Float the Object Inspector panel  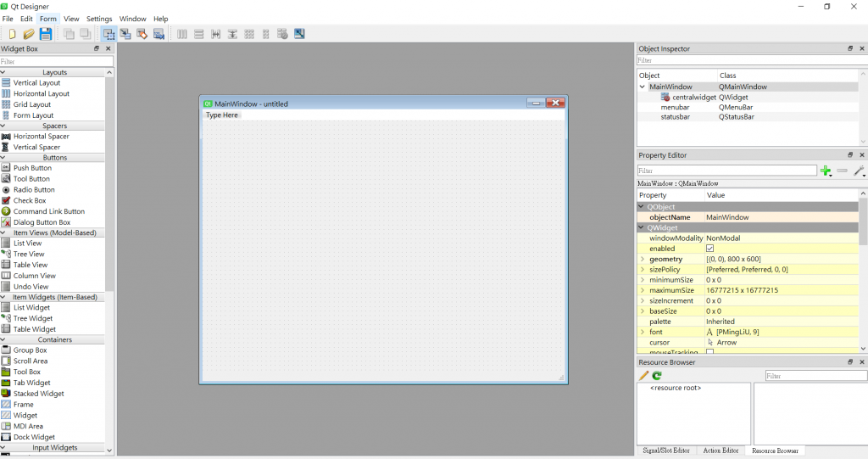[850, 48]
